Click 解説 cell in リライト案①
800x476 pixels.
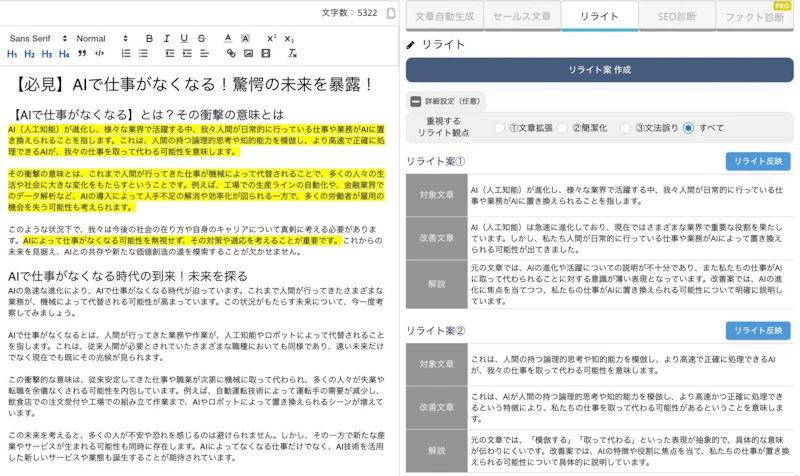pos(437,284)
